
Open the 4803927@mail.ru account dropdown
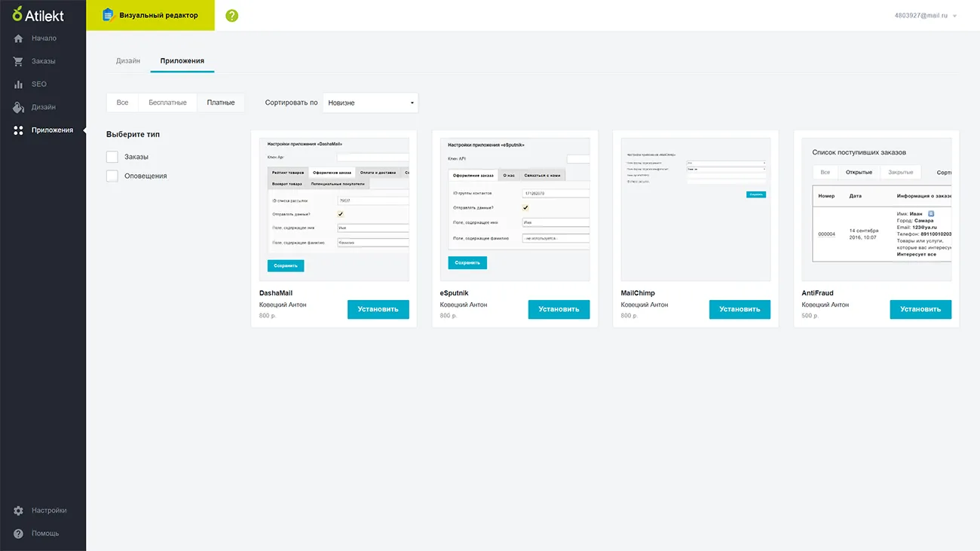[x=925, y=15]
